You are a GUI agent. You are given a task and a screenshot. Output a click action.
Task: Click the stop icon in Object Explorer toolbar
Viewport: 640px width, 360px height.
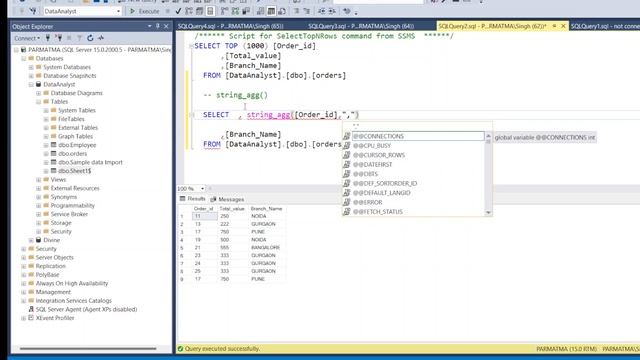tap(69, 38)
